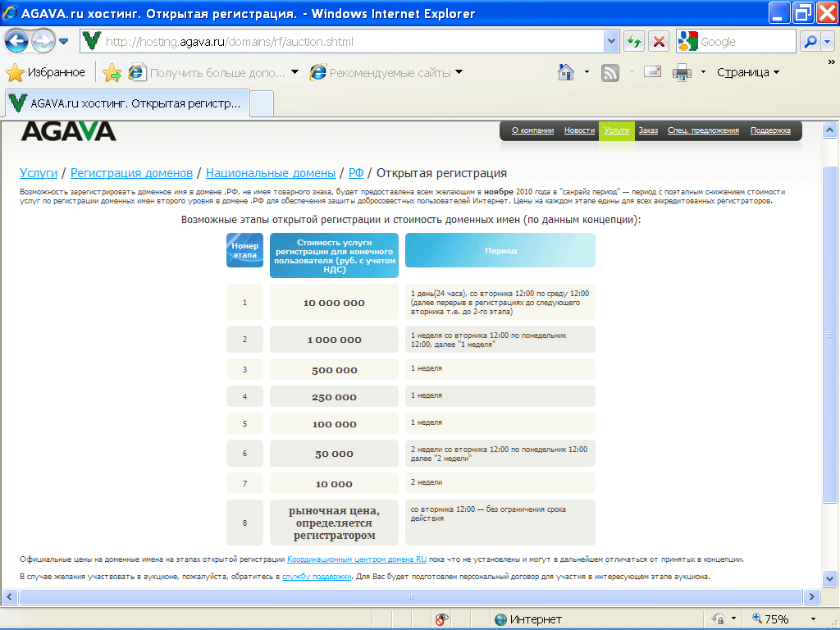Viewport: 840px width, 630px height.
Task: Click the 500 000 price cell
Action: 335,370
